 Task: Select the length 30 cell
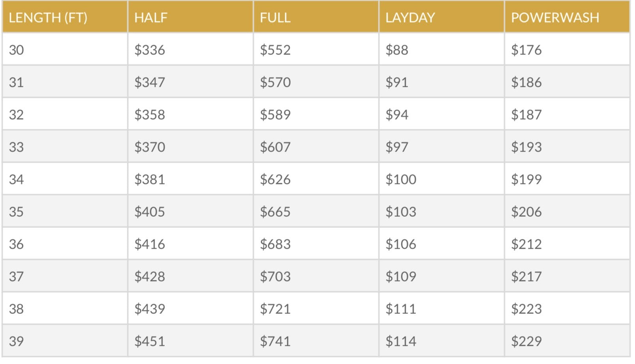point(17,50)
